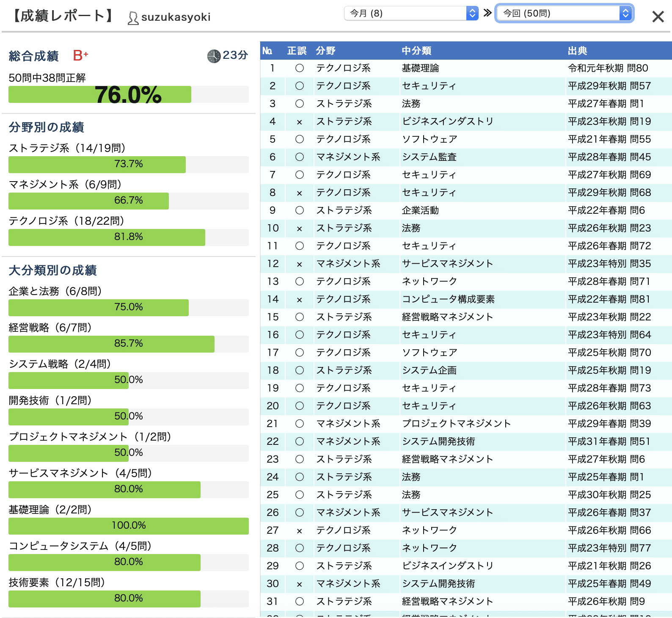This screenshot has height=618, width=672.
Task: Select 平成26年秋期 問66 in row 27
Action: click(609, 530)
